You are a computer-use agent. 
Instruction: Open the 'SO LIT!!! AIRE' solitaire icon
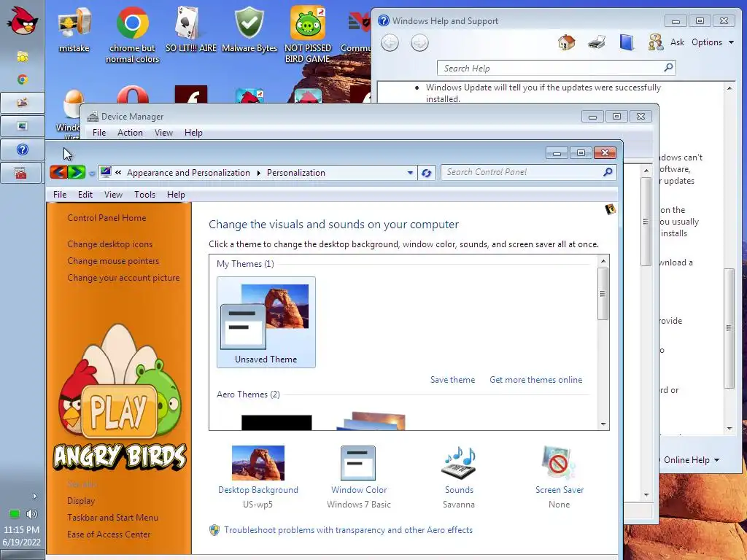[x=190, y=30]
